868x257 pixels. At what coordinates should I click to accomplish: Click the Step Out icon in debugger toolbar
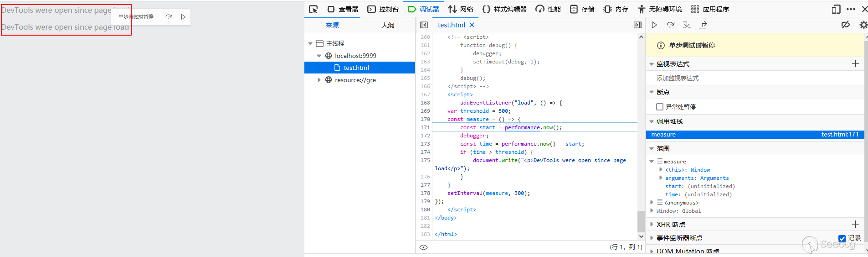point(703,25)
